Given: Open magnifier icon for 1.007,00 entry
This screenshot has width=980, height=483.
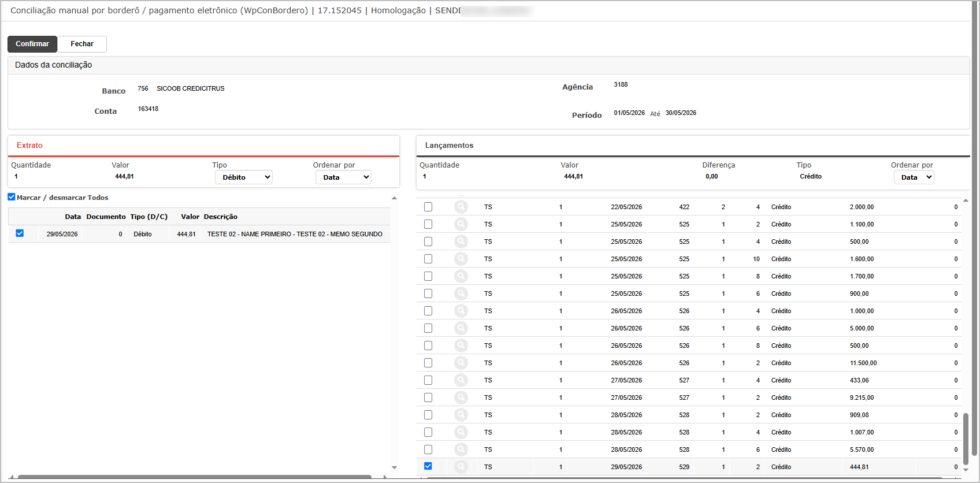Looking at the screenshot, I should (x=461, y=432).
